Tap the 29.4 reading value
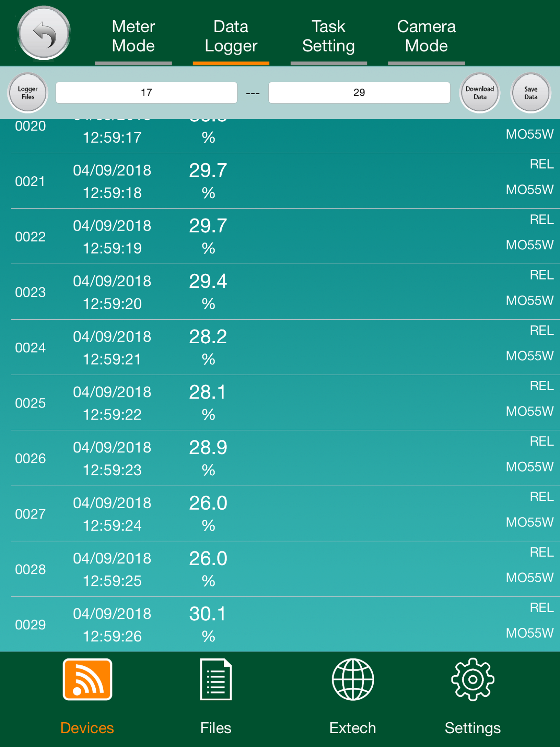This screenshot has height=747, width=560. point(208,281)
